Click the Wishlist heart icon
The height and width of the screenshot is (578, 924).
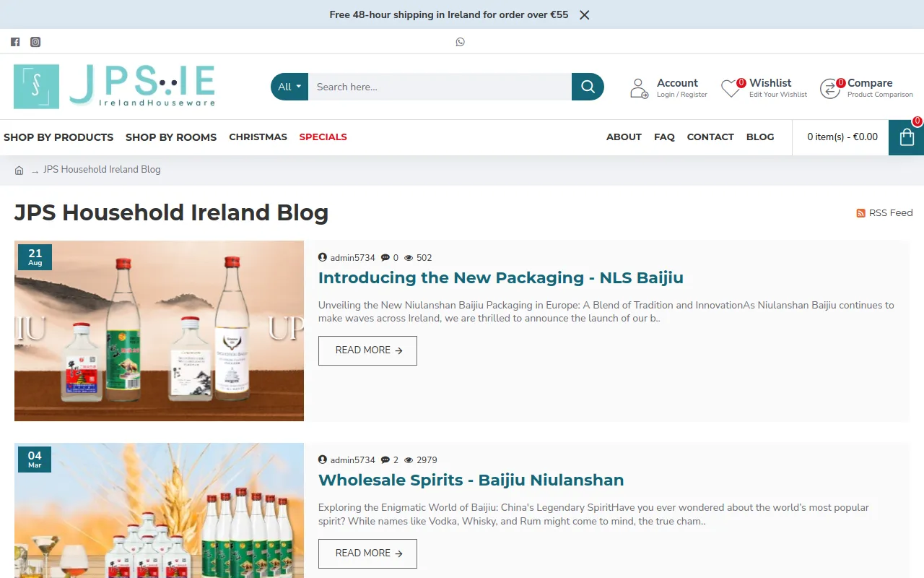tap(731, 88)
